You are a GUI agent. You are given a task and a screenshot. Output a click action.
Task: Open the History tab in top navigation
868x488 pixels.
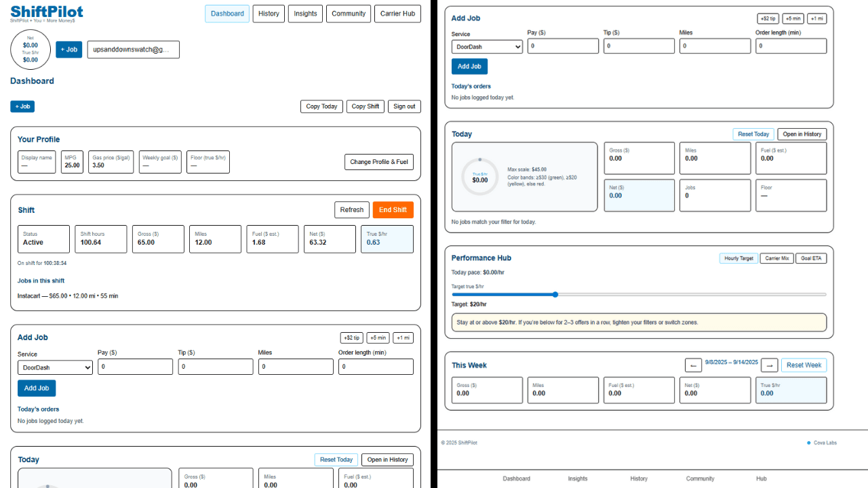(269, 14)
